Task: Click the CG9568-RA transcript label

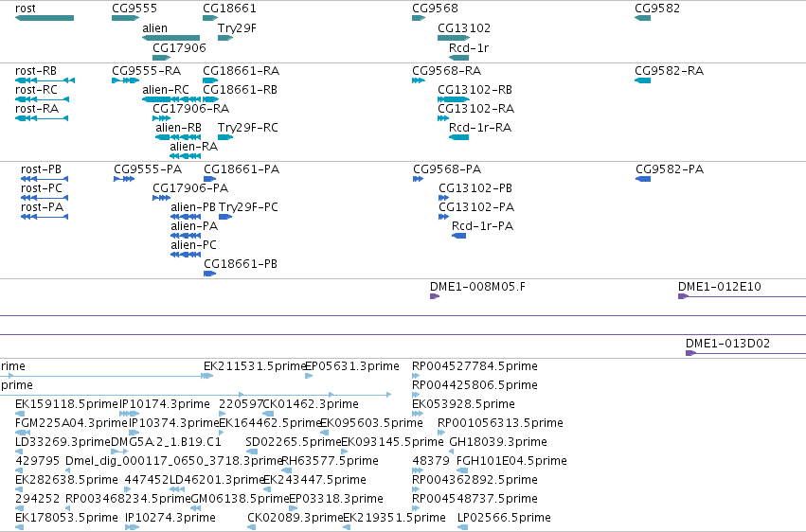Action: tap(447, 70)
